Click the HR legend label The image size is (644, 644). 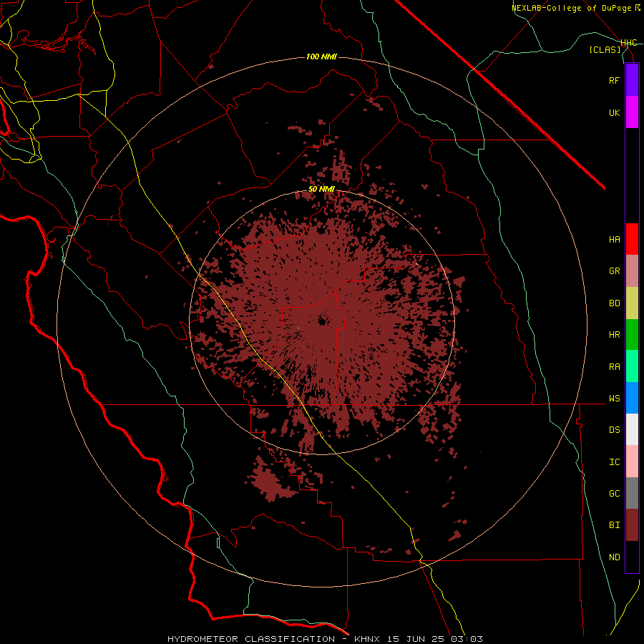point(614,335)
